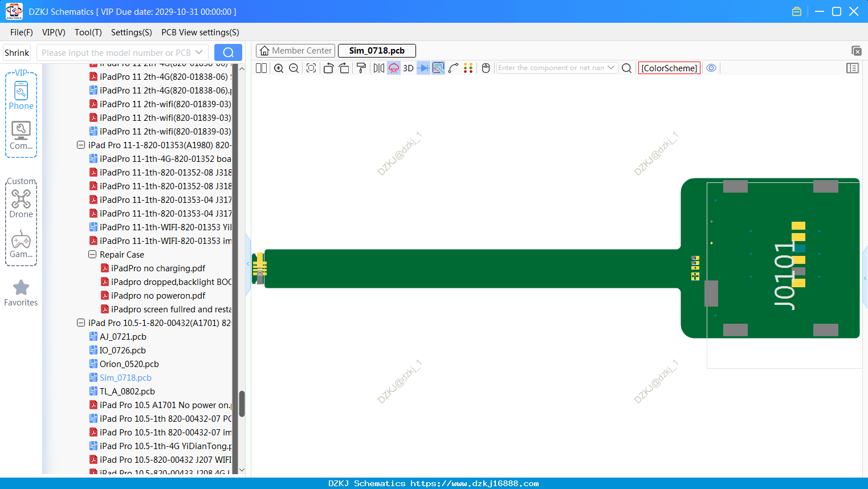
Task: Toggle the eye visibility icon
Action: pos(711,68)
